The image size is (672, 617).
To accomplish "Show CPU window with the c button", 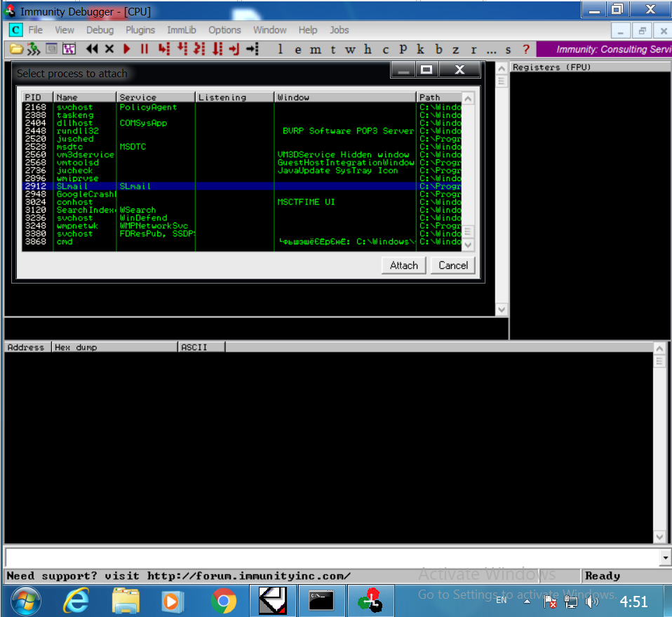I will [x=386, y=50].
